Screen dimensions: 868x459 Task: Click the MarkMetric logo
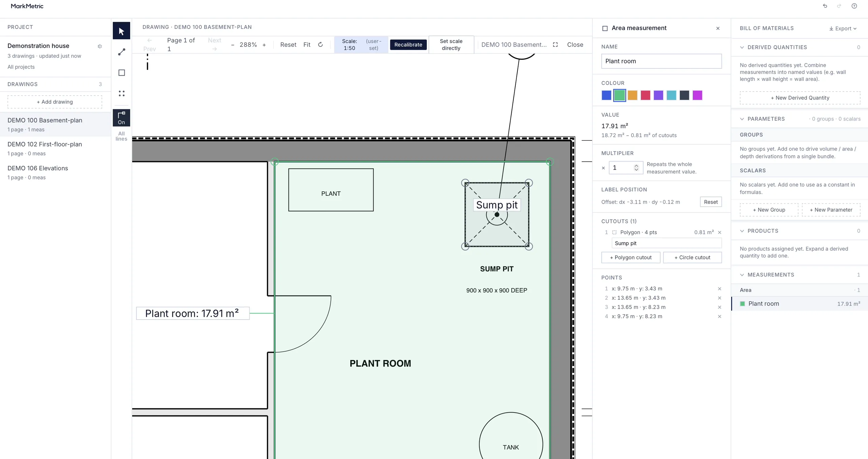(x=27, y=6)
